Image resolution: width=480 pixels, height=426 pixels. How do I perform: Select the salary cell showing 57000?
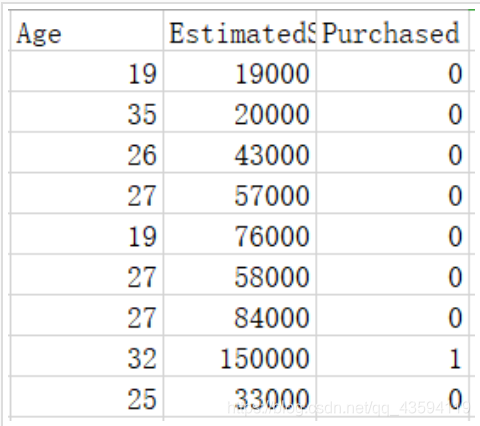240,193
